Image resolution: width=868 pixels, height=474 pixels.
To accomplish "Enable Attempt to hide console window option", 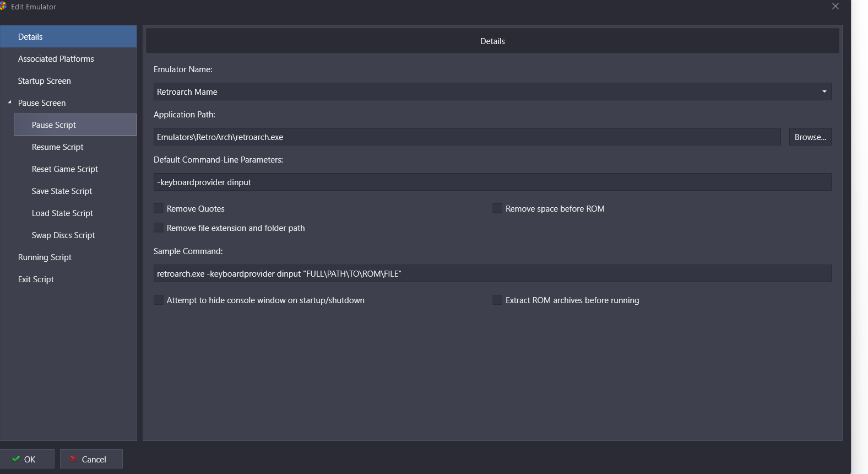I will click(x=159, y=300).
